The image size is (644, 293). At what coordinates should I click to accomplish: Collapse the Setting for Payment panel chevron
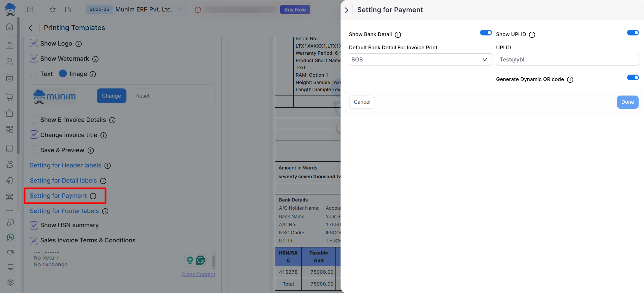tap(347, 10)
